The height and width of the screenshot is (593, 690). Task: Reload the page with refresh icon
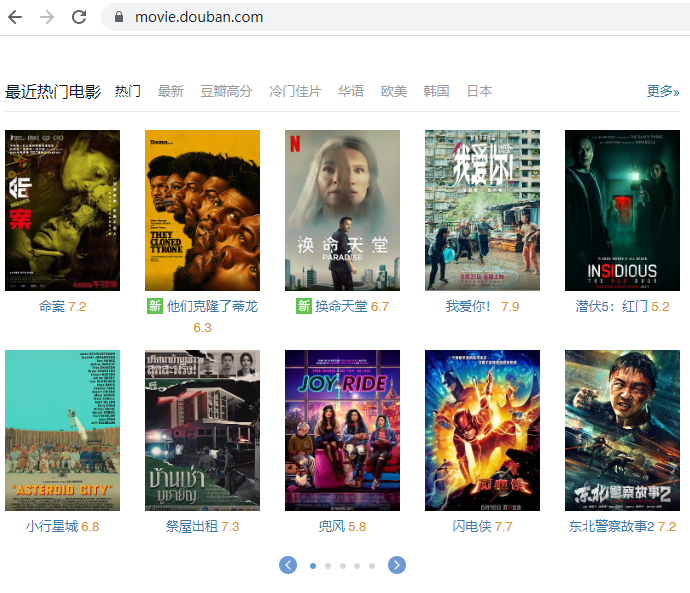point(79,17)
